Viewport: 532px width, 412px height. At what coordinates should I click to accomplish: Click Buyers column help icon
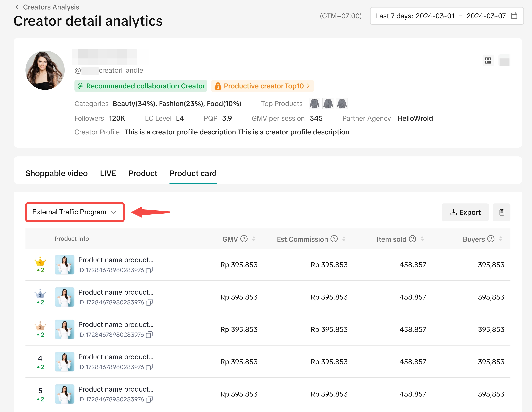(x=491, y=239)
